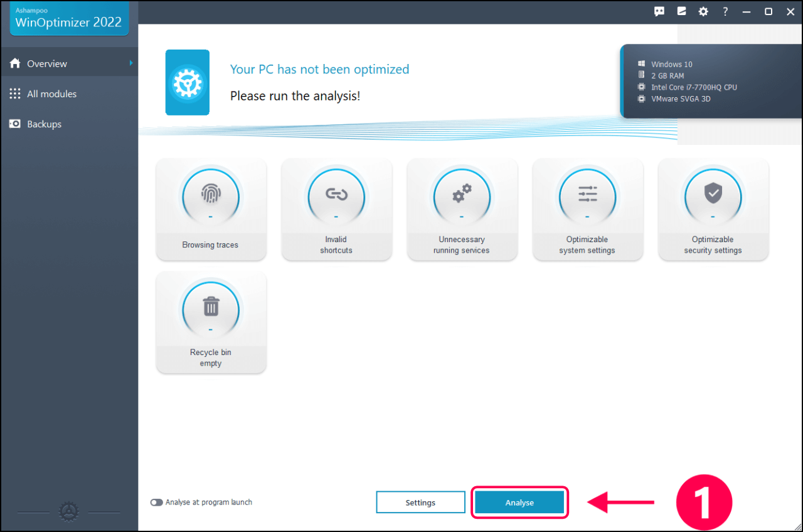Click 'Analyse at program launch' label
The height and width of the screenshot is (532, 803).
click(209, 503)
